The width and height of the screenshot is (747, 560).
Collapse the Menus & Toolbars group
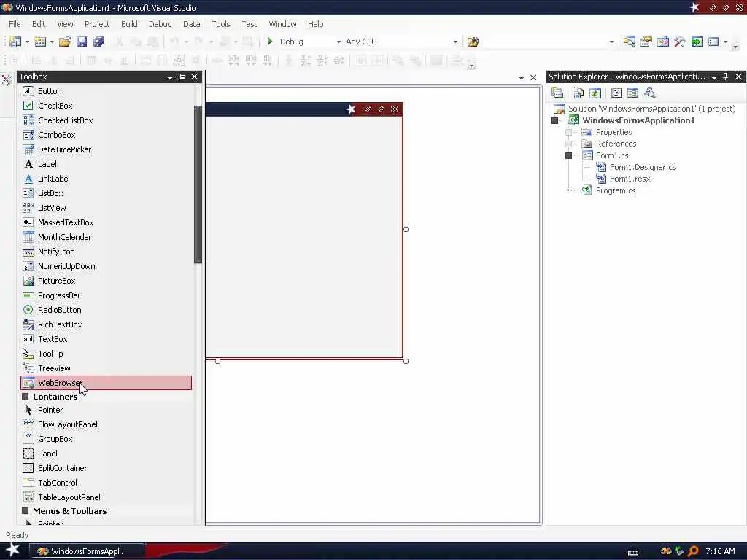click(x=26, y=511)
